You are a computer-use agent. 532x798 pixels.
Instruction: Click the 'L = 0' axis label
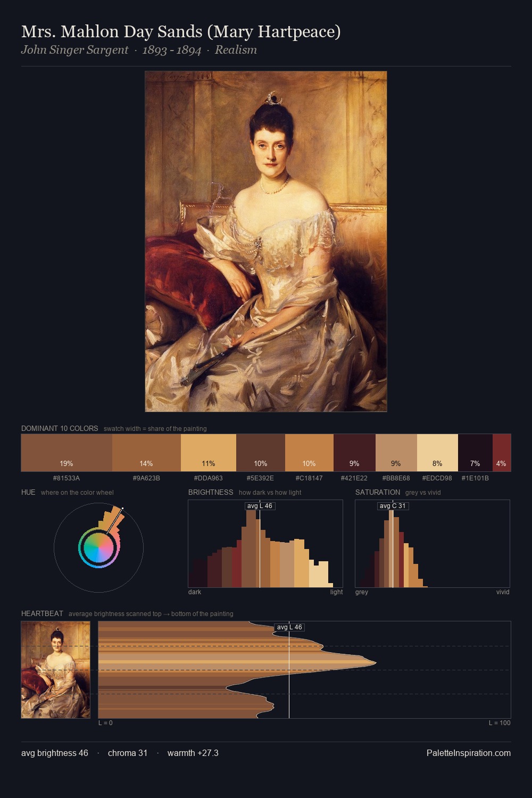pos(105,723)
